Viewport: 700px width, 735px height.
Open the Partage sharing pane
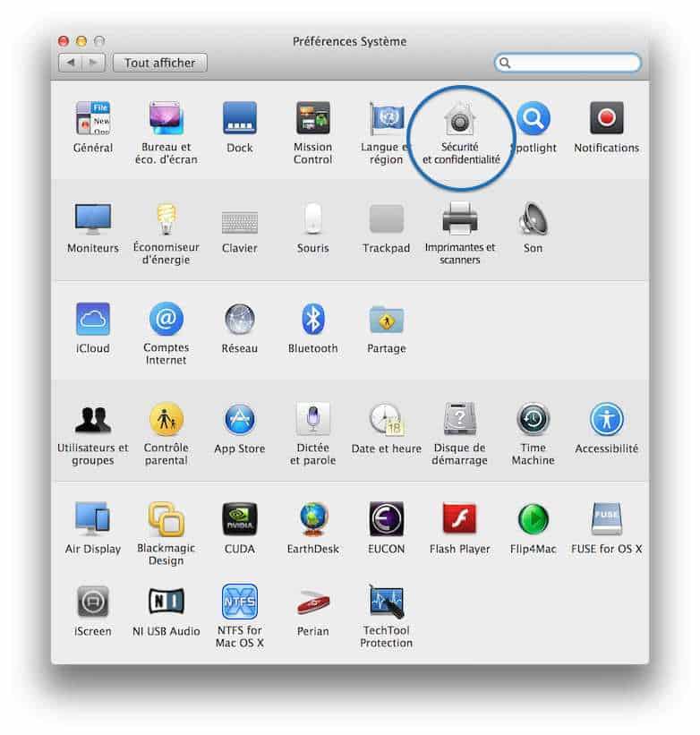386,320
